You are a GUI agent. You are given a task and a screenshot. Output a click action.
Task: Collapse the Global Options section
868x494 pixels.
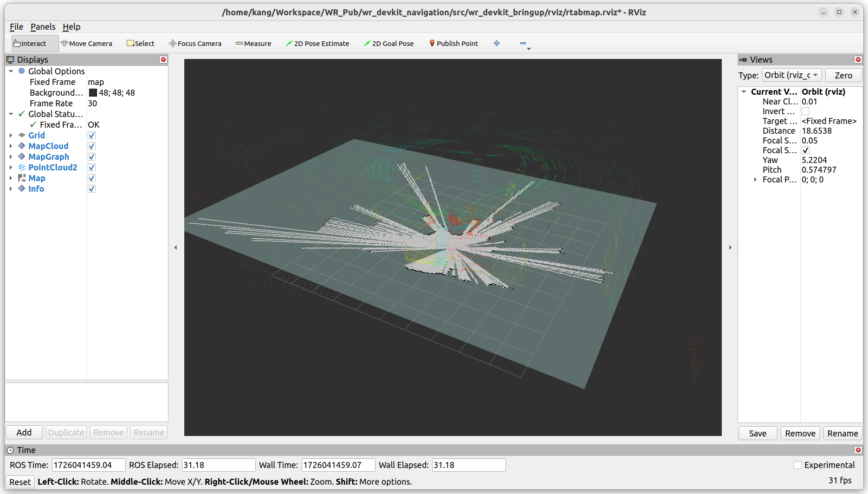(11, 71)
